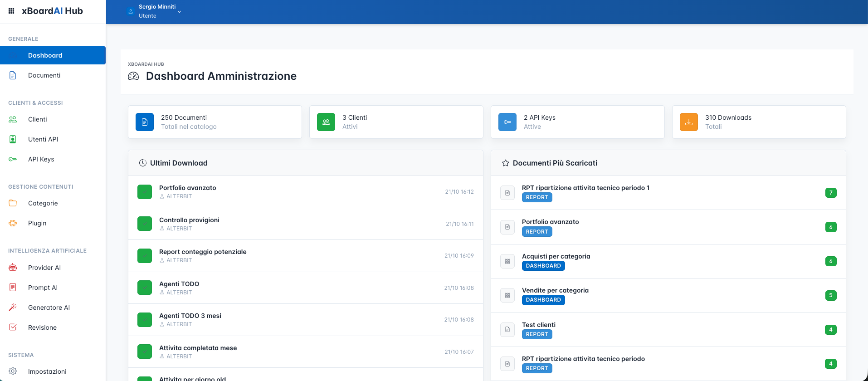Click the app grid icon beside xBoardAI Hub

pyautogui.click(x=11, y=11)
